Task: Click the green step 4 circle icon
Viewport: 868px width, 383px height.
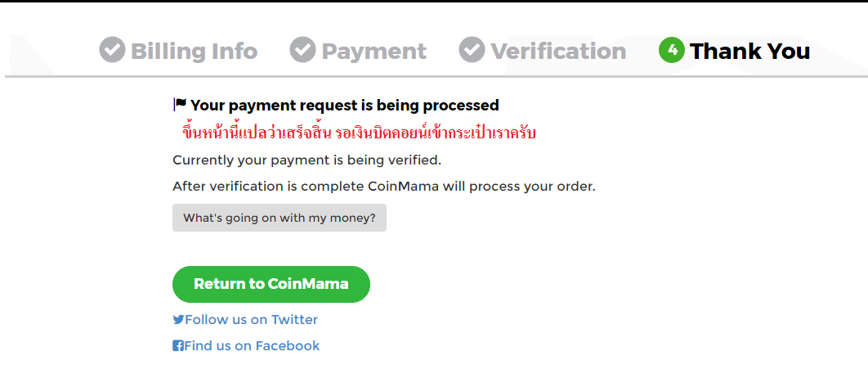Action: [672, 50]
